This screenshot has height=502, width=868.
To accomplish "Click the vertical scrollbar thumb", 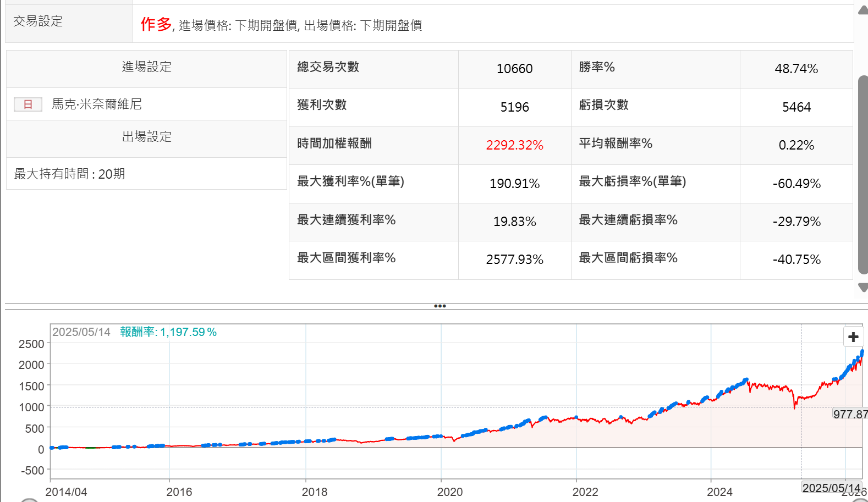I will click(x=862, y=174).
